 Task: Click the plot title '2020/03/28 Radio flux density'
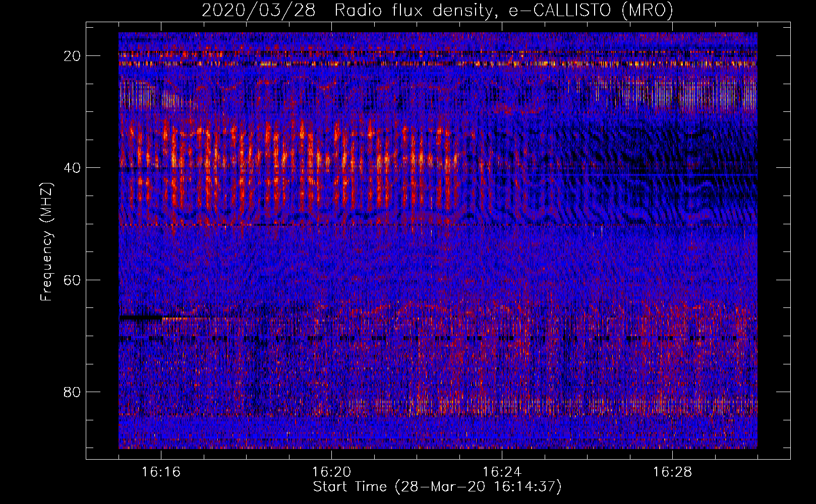pyautogui.click(x=438, y=10)
